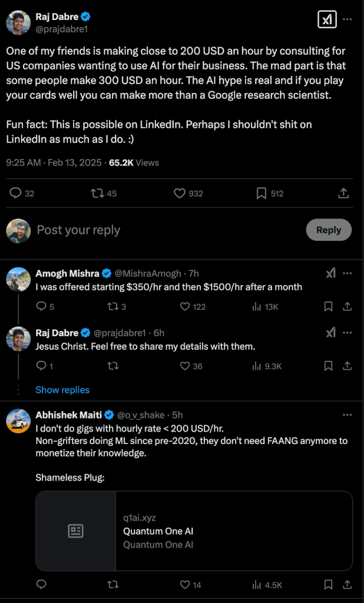364x603 pixels.
Task: Open more options on Abhishek Maiti's reply
Action: point(348,415)
